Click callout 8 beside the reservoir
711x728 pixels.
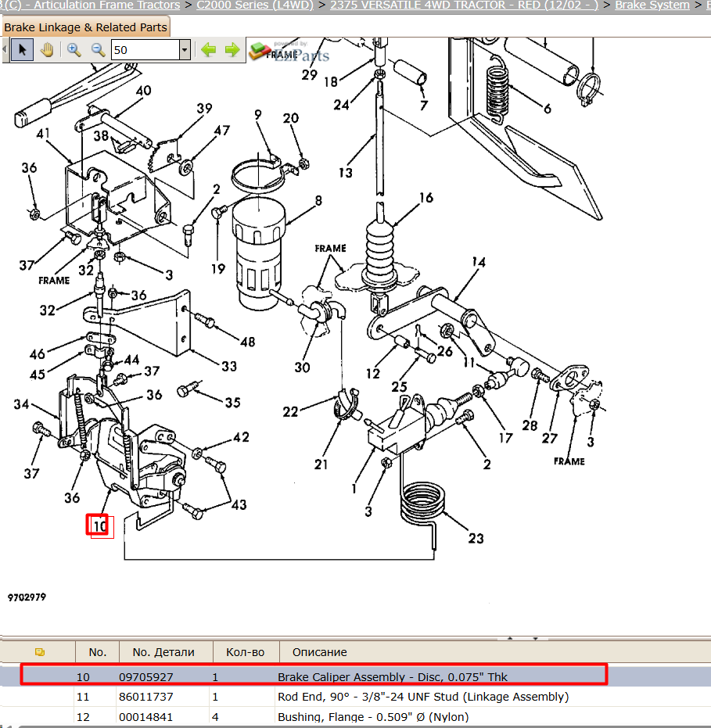point(318,200)
